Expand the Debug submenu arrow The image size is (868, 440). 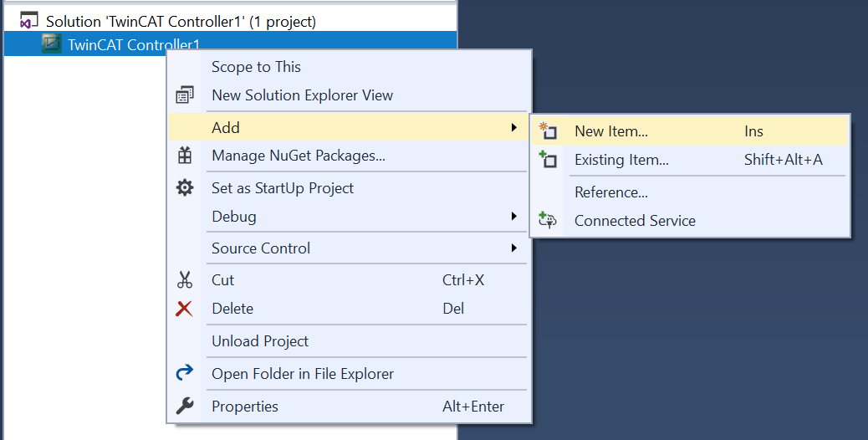pos(513,217)
